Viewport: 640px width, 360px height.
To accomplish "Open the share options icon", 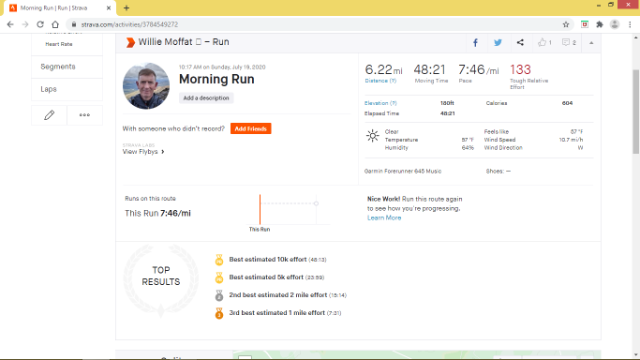I will pyautogui.click(x=520, y=42).
